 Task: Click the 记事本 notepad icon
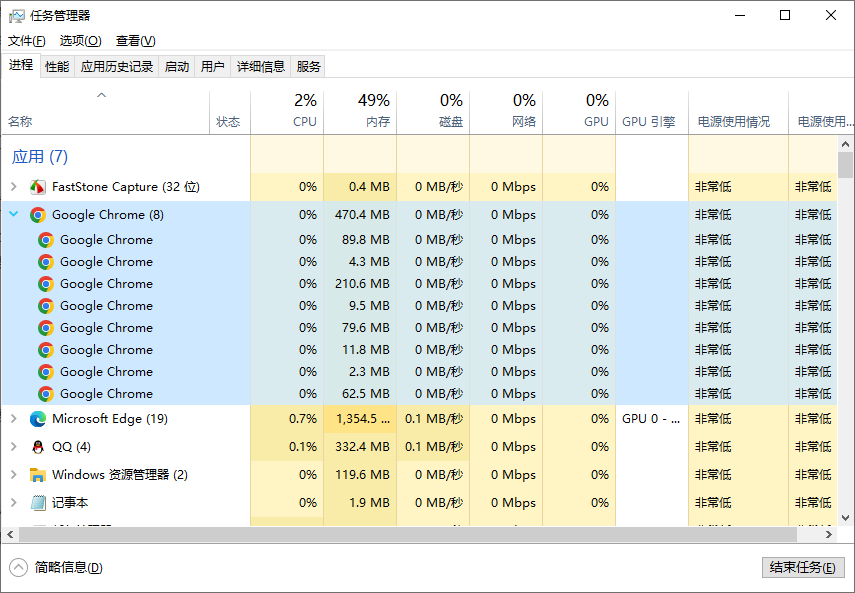[37, 502]
